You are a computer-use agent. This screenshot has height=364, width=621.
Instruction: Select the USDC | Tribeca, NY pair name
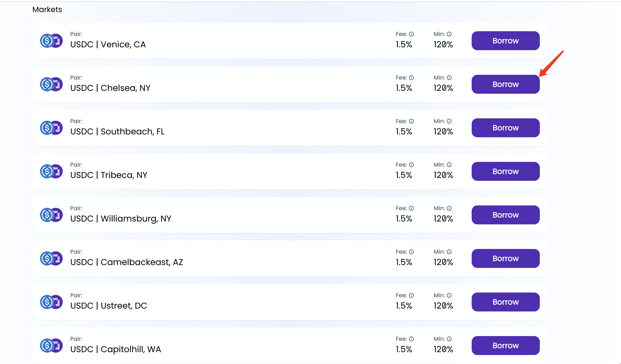click(x=109, y=175)
